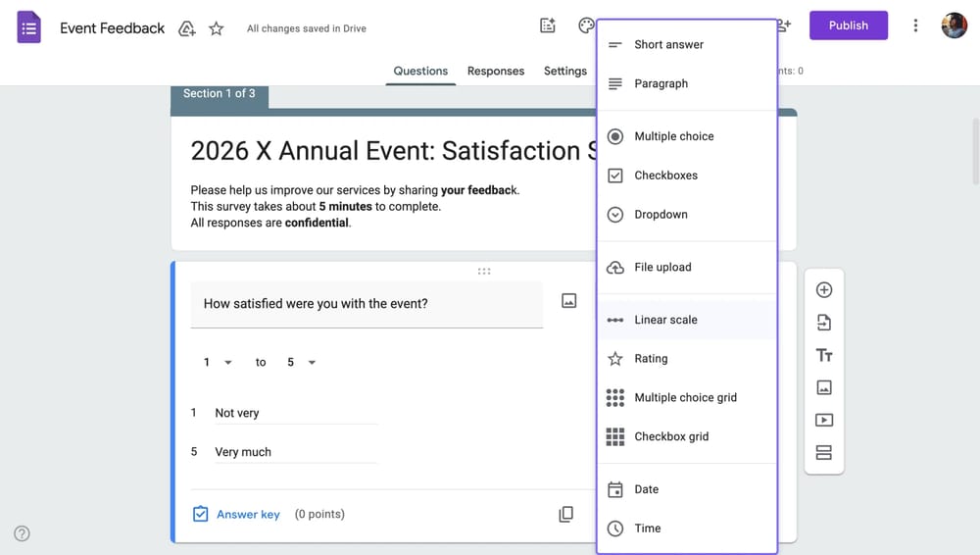Click the move to Drive folder icon
This screenshot has width=980, height=555.
(187, 28)
